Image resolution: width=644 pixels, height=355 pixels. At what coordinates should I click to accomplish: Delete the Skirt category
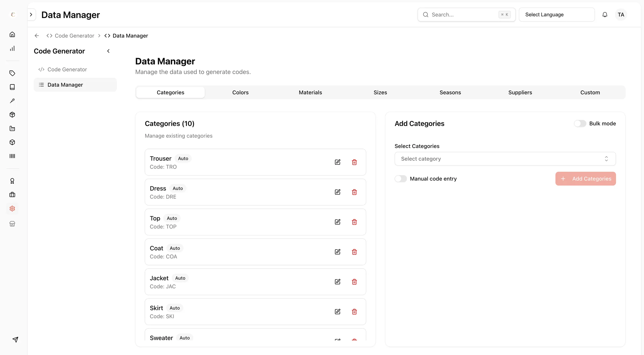point(354,312)
